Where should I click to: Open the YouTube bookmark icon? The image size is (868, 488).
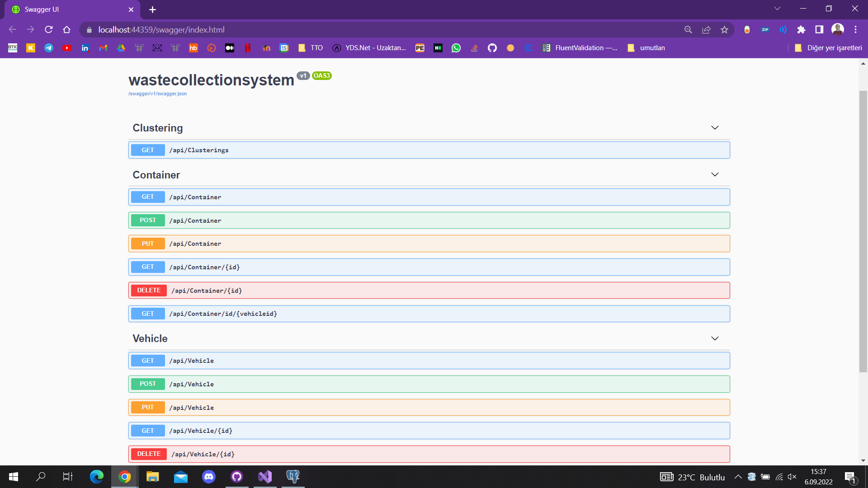[x=67, y=48]
